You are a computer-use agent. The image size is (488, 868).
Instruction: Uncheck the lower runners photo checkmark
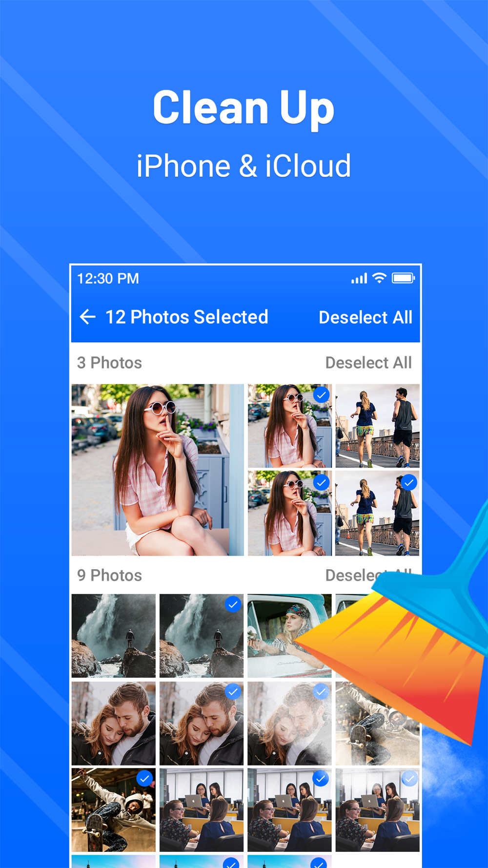pos(409,483)
